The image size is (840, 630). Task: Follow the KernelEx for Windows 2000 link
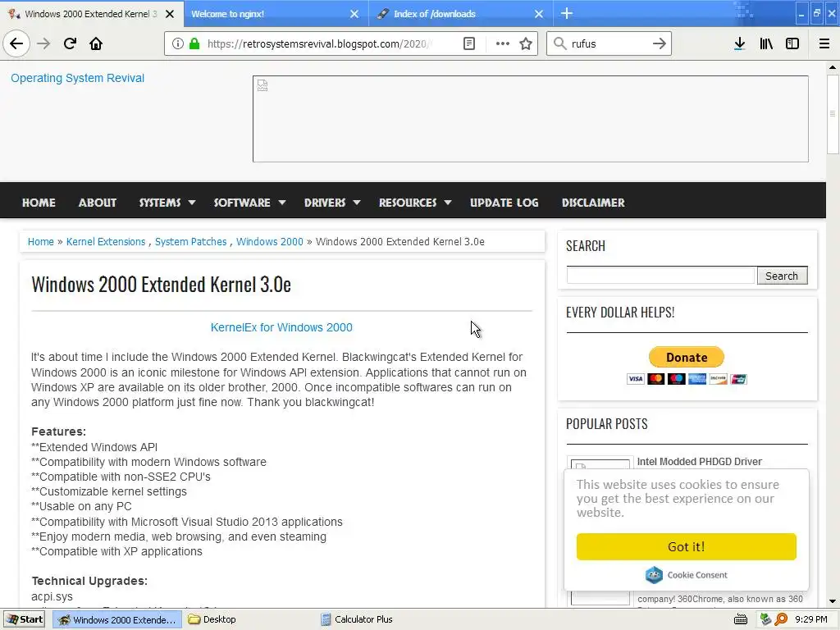281,327
